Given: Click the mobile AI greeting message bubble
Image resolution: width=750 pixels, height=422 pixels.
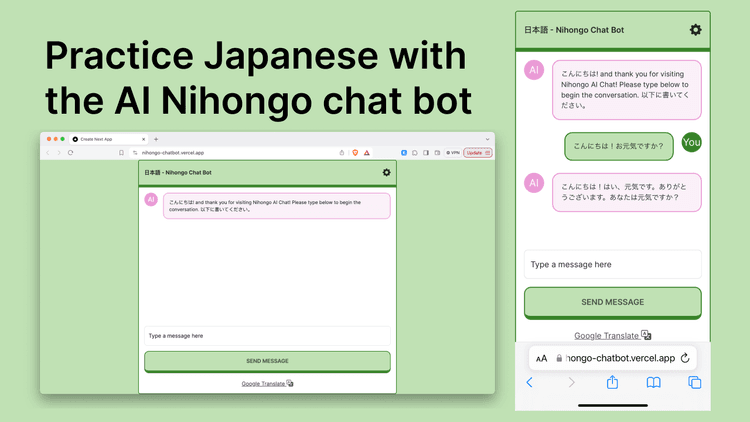Looking at the screenshot, I should coord(627,90).
